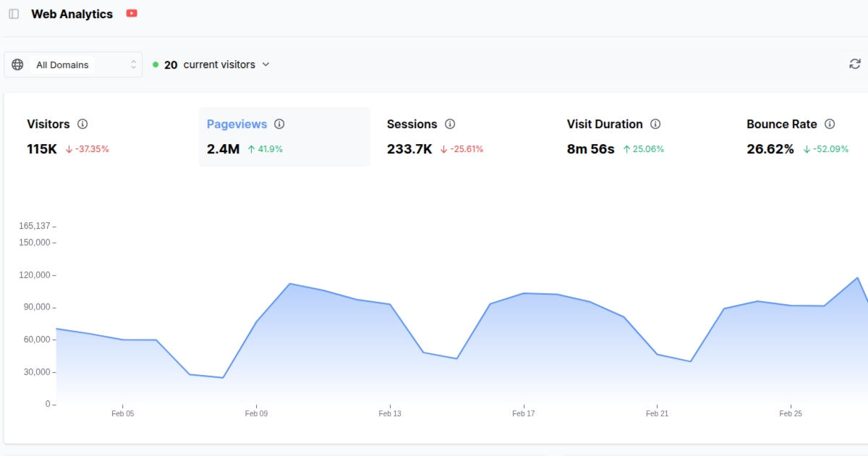Click the info icon beside Visit Duration

pos(656,124)
